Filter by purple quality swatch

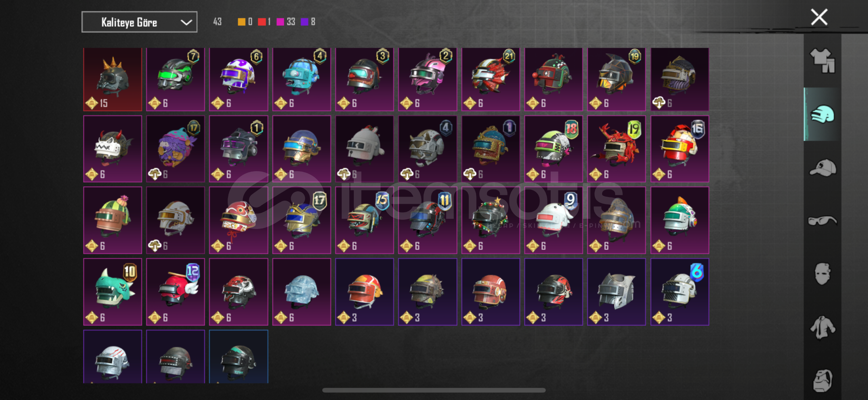tap(304, 22)
